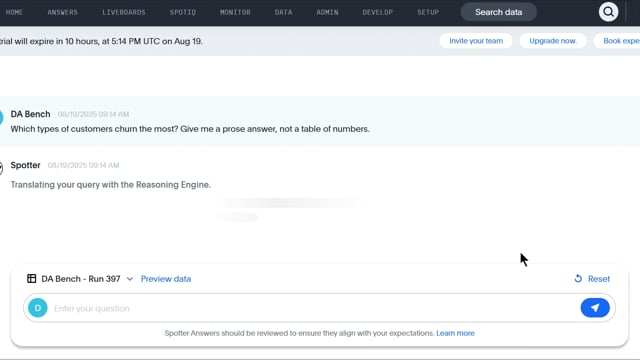Screen dimensions: 640x360
Task: Click the D user avatar circle
Action: pyautogui.click(x=38, y=308)
